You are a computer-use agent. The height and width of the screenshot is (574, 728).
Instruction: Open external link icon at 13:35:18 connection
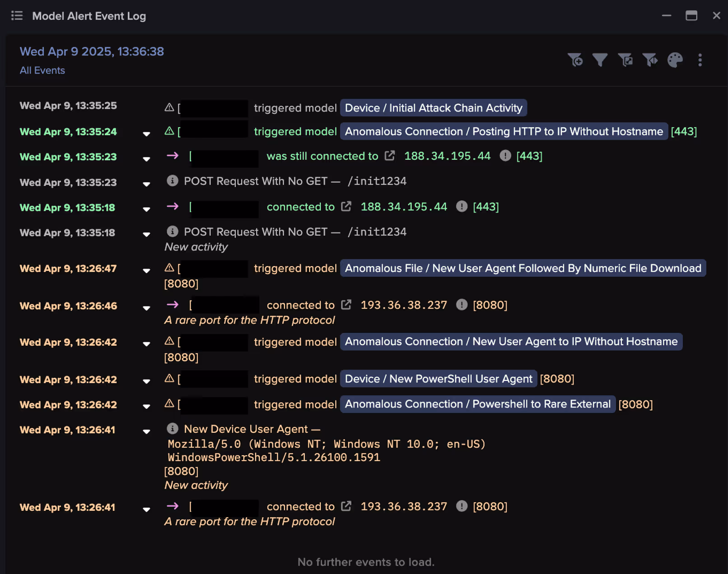(x=346, y=206)
